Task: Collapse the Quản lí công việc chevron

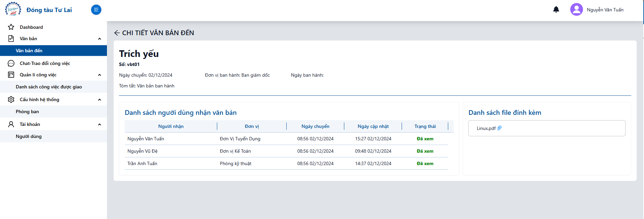Action: (100, 75)
